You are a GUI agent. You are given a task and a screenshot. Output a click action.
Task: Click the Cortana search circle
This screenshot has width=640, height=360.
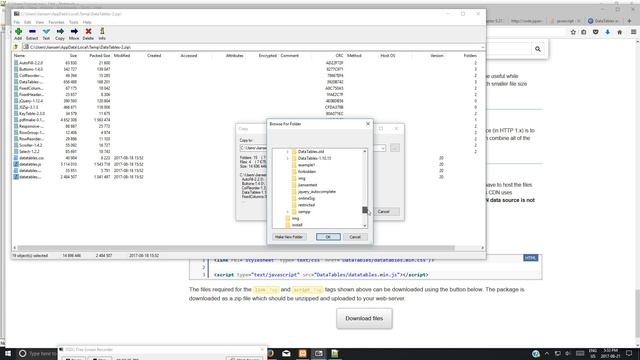(x=22, y=353)
